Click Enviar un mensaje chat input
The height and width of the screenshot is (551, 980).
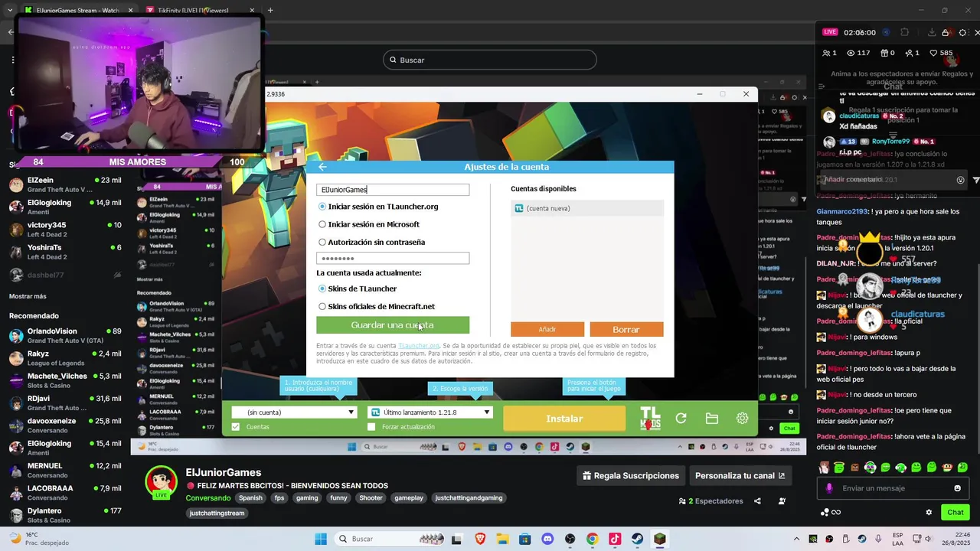click(x=893, y=488)
